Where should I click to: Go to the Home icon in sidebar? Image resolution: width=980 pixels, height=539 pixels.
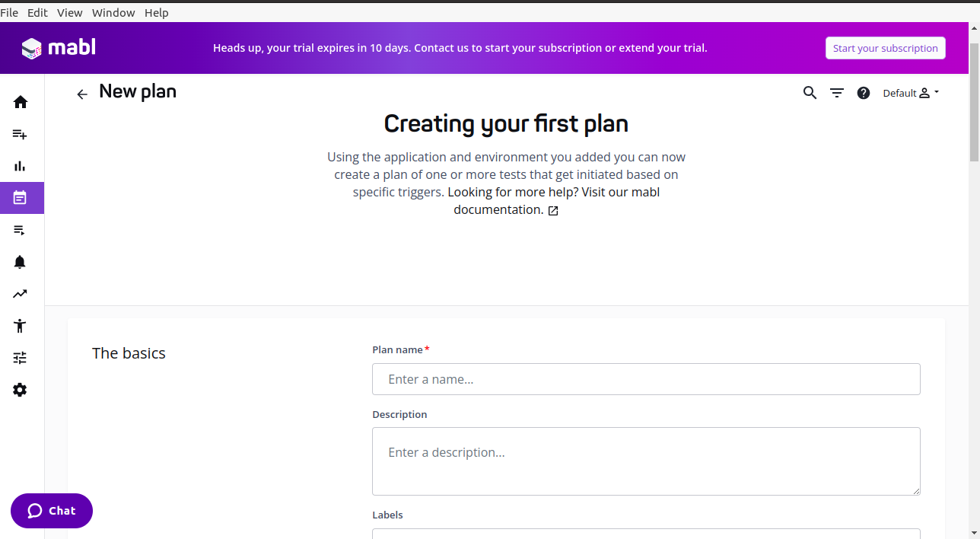point(21,102)
